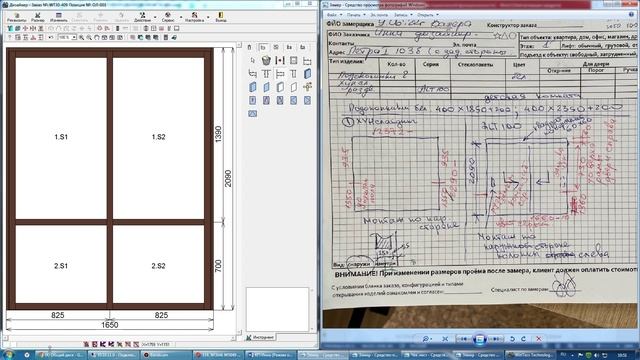Open the Действия menu button
This screenshot has height=360, width=640.
[x=142, y=17]
